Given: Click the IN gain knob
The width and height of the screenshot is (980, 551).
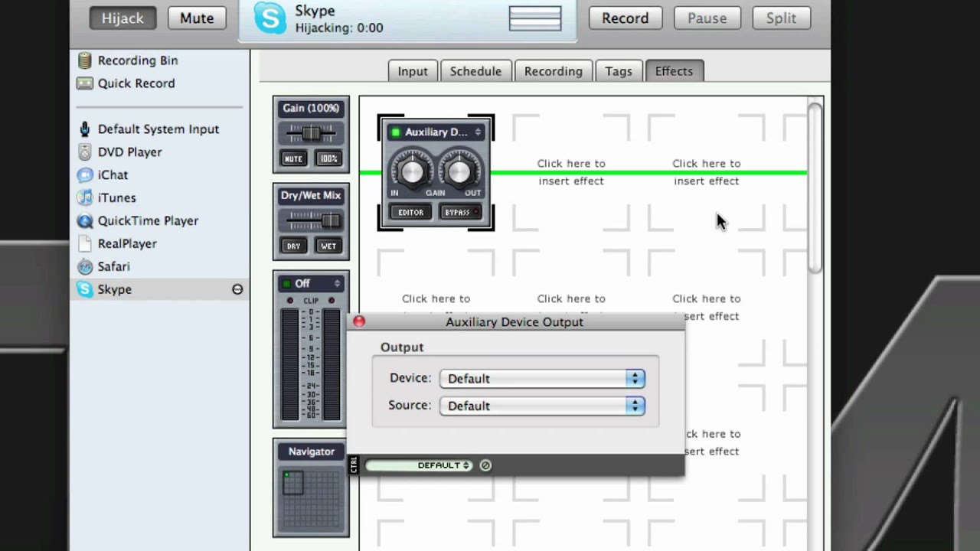Looking at the screenshot, I should pyautogui.click(x=412, y=171).
